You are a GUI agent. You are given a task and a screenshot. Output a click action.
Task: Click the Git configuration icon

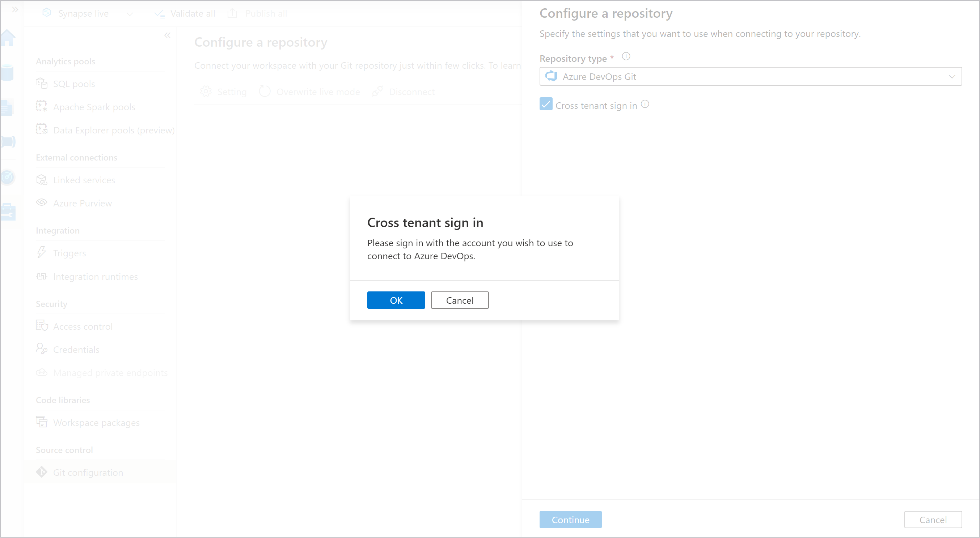pos(42,472)
